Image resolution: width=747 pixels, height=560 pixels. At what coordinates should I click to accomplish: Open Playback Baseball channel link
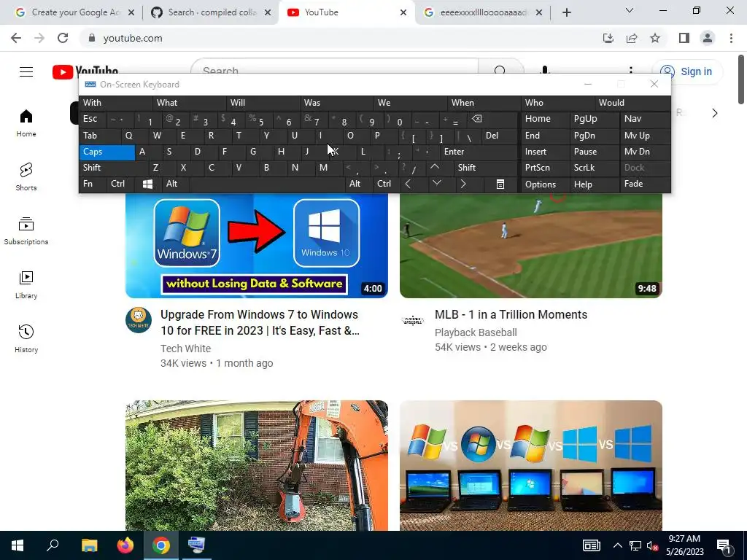[476, 332]
